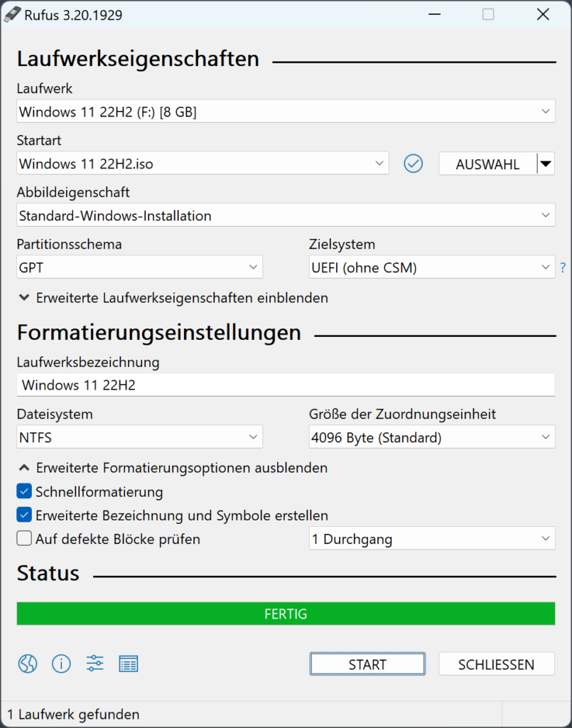Screen dimensions: 572x728
Task: Click the question mark beside Zielsystem
Action: [x=563, y=267]
